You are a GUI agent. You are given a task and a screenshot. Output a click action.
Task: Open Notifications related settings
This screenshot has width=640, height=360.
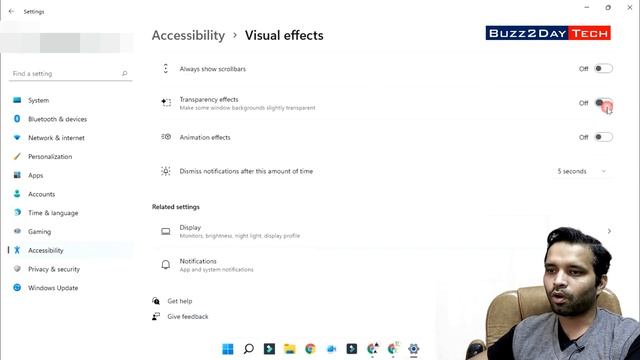(384, 265)
